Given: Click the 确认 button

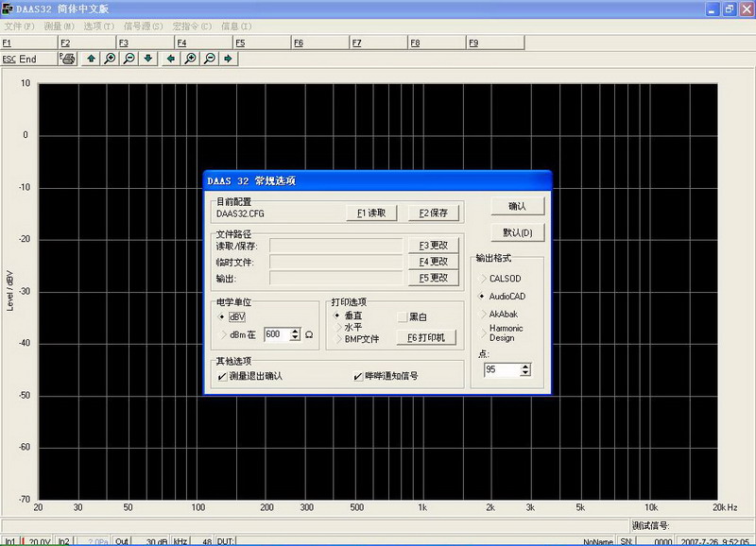Looking at the screenshot, I should (518, 206).
